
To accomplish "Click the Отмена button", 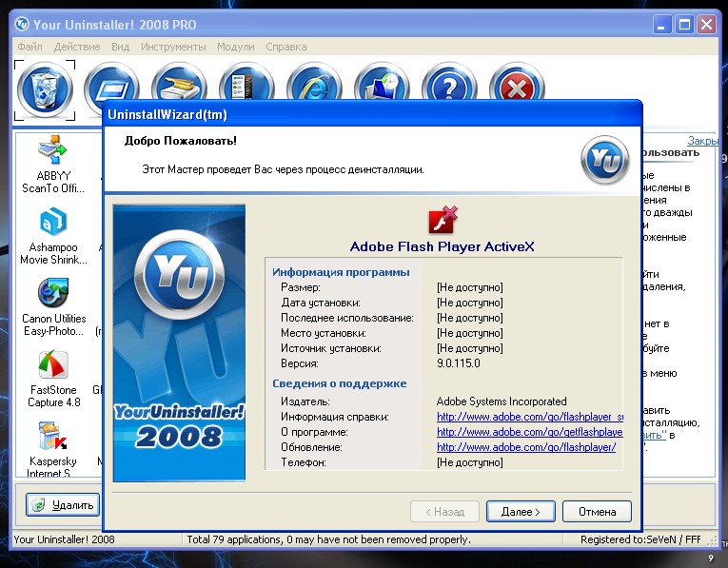I will point(597,511).
